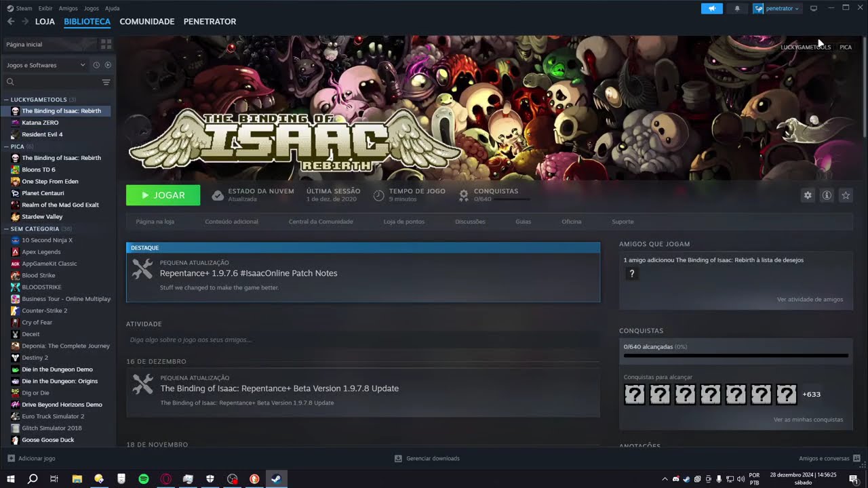Screen dimensions: 868x488
Task: Open the Steam menu
Action: pyautogui.click(x=20, y=8)
